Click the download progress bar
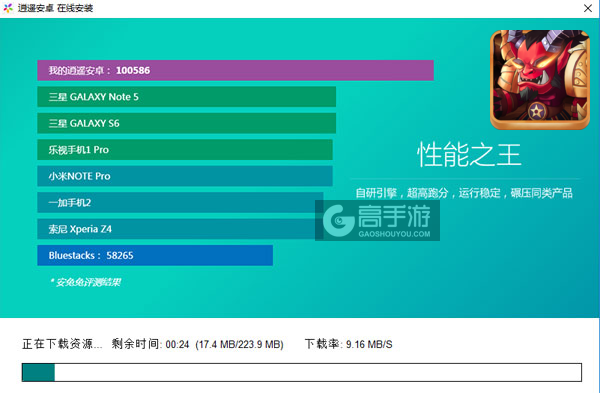600x393 pixels. click(x=302, y=372)
